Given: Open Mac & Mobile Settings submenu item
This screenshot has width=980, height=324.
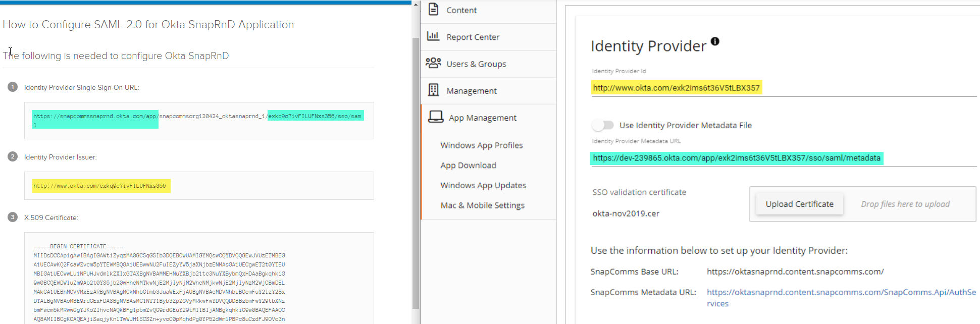Looking at the screenshot, I should [482, 205].
